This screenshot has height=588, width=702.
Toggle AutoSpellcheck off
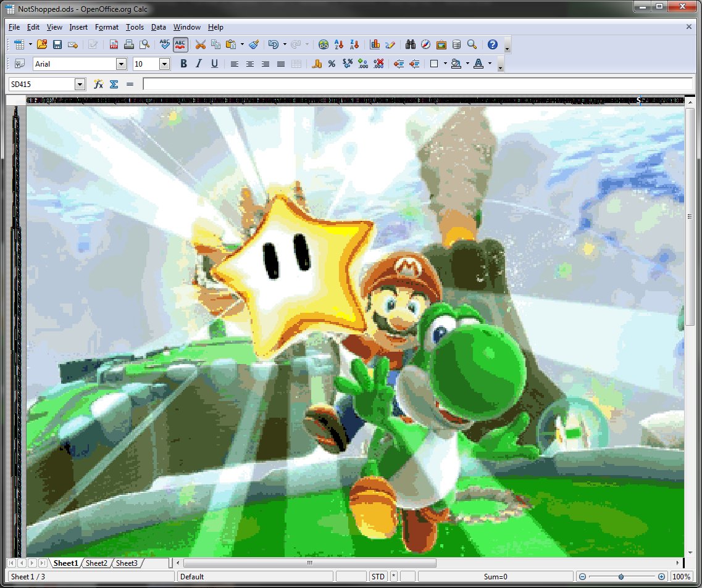point(180,44)
